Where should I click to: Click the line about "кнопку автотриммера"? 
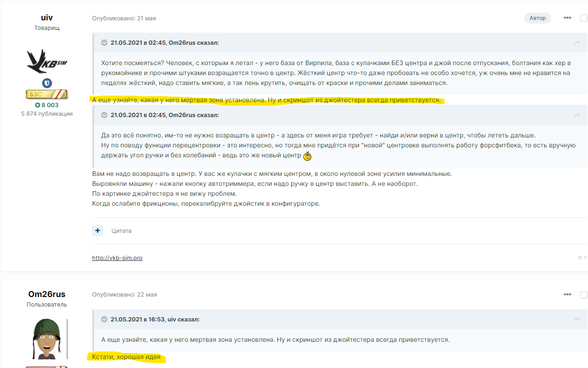pyautogui.click(x=255, y=184)
